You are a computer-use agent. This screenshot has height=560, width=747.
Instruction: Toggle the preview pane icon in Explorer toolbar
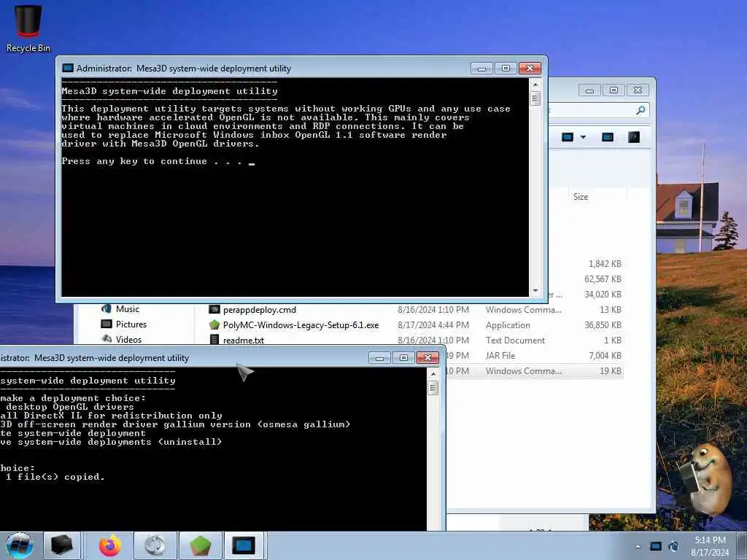(x=608, y=138)
